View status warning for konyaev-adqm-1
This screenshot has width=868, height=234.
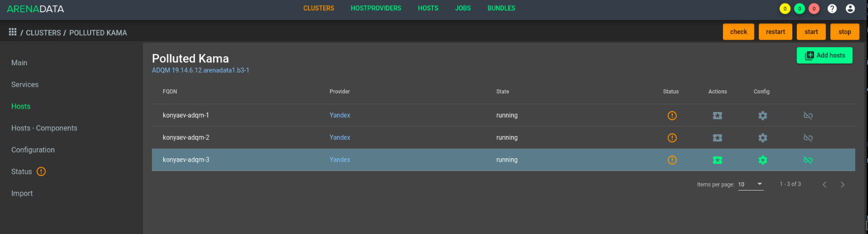click(672, 115)
